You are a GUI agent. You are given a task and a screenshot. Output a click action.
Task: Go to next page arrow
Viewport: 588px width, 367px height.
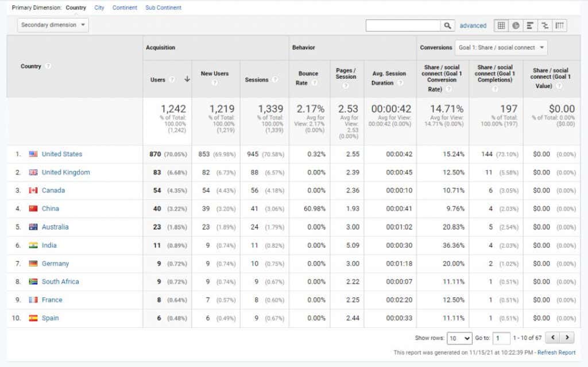click(x=567, y=338)
